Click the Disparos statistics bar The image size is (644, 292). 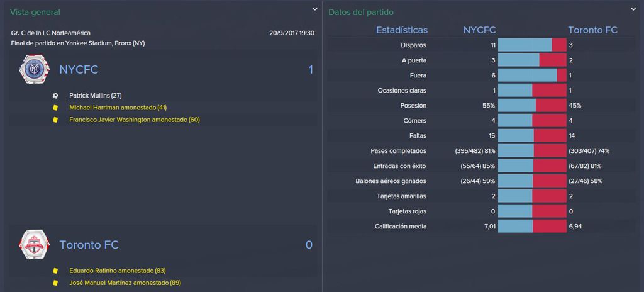[532, 45]
